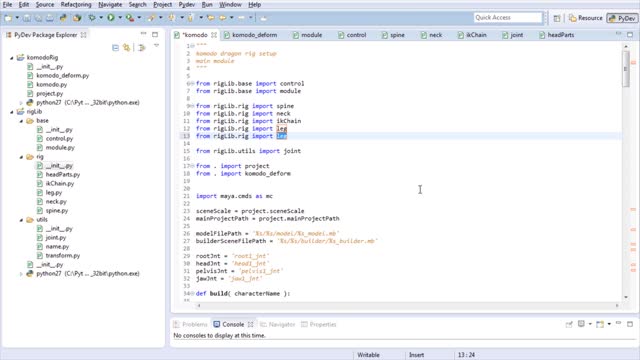Switch to the control editor tab

tap(352, 35)
